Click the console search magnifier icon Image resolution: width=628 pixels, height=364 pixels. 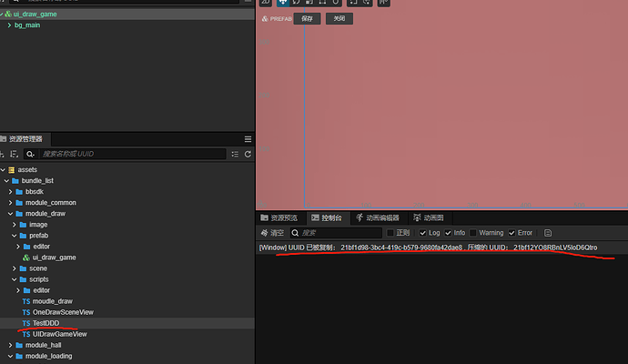(295, 233)
